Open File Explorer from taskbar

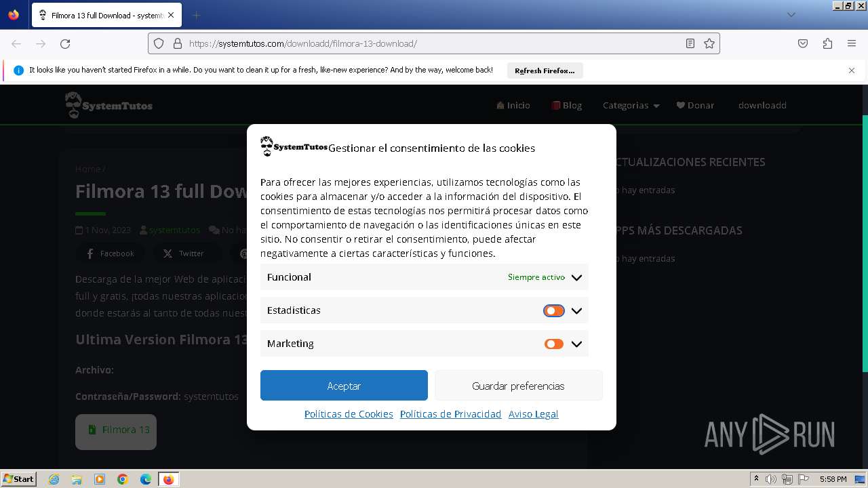[x=77, y=479]
